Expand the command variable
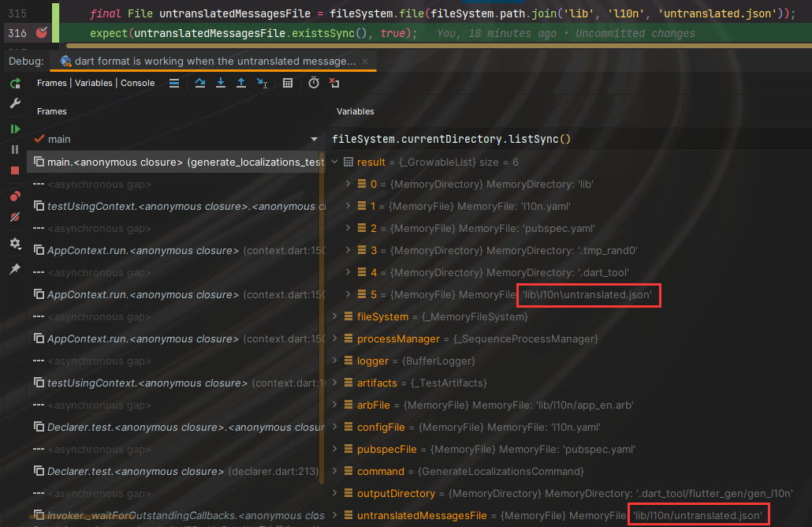This screenshot has width=812, height=527. (x=335, y=471)
